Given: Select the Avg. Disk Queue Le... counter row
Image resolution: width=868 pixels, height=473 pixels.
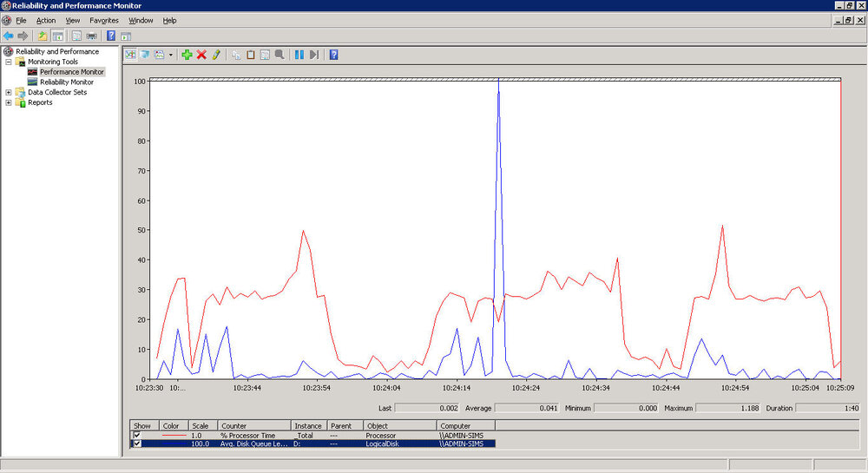Looking at the screenshot, I should (312, 443).
